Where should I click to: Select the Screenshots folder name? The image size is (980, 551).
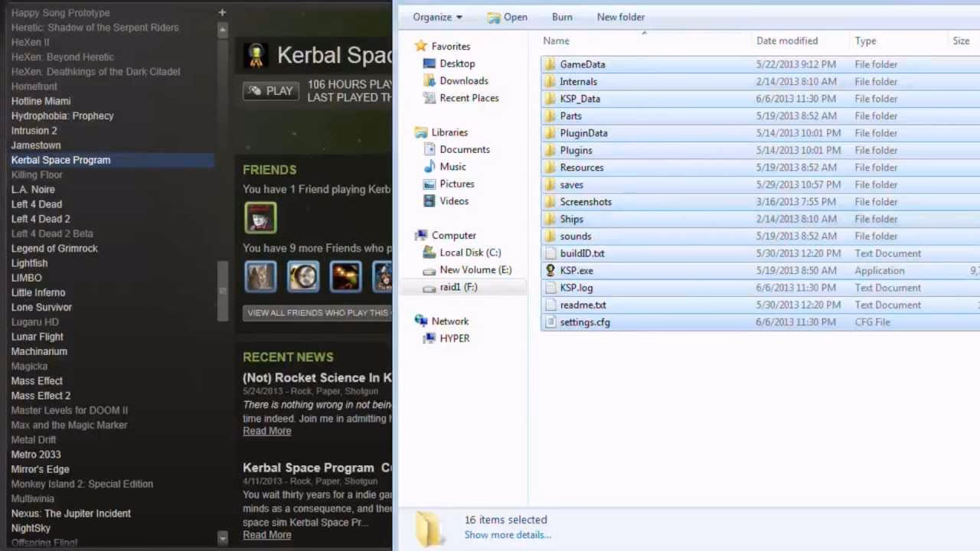[x=586, y=202]
